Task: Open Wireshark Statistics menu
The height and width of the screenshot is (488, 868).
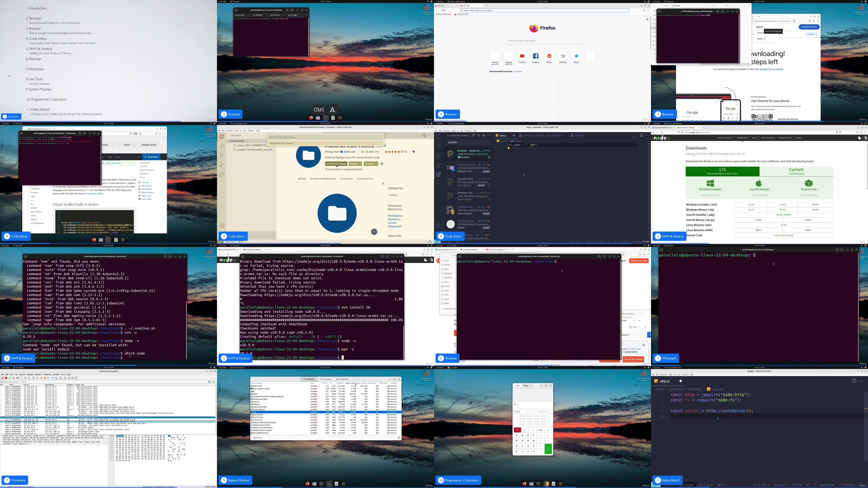Action: [x=39, y=374]
